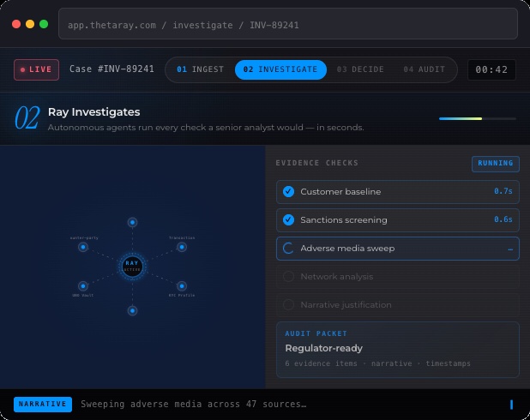
Task: Click the LIVE status badge
Action: [37, 69]
